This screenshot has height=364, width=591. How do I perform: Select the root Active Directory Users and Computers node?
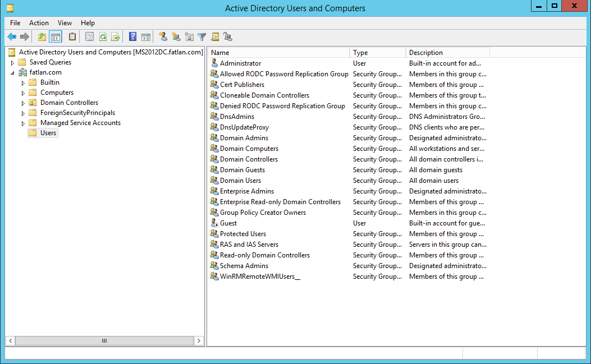click(111, 52)
